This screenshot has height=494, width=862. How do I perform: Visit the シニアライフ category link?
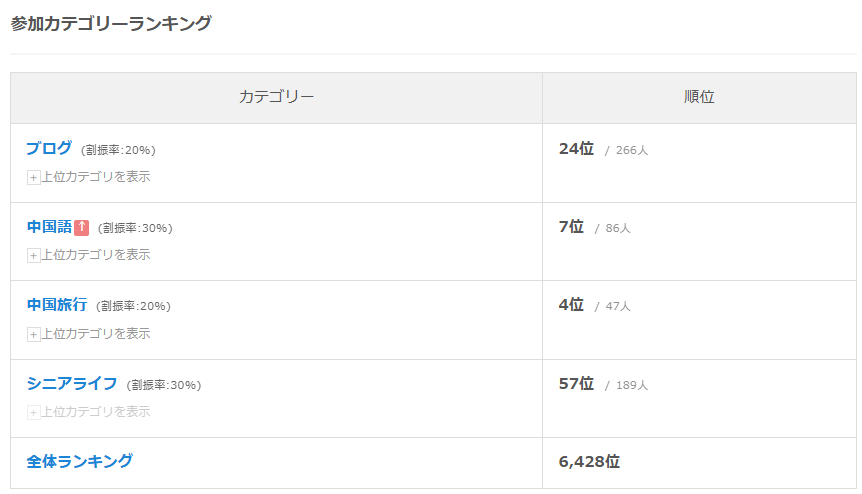(72, 383)
